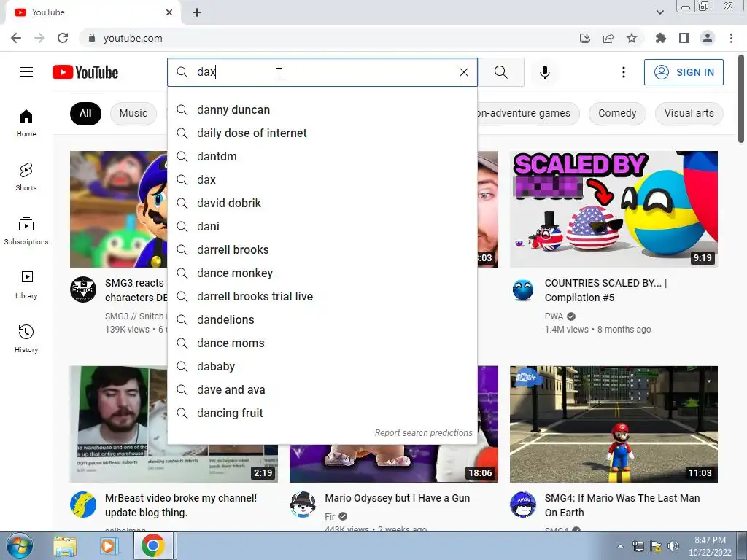This screenshot has width=747, height=560.
Task: Share this page icon in address bar
Action: coord(608,38)
